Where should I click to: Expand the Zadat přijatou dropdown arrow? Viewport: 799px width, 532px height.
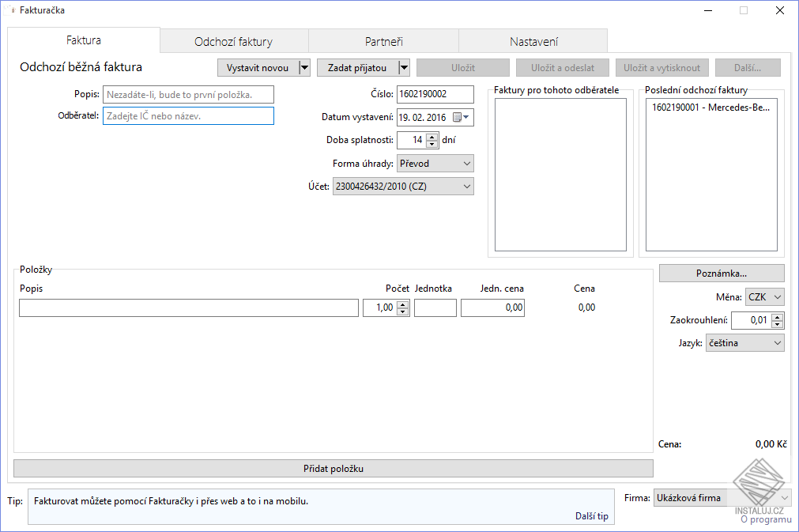(404, 68)
